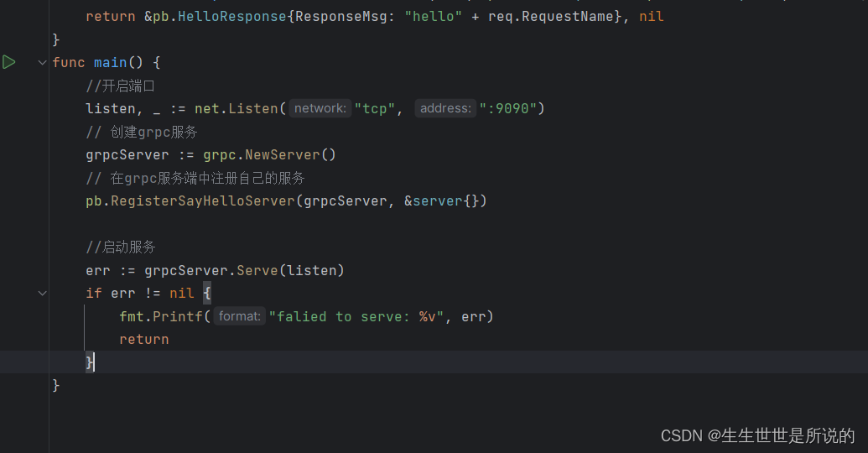
Task: Click the 'if err != nil' condition
Action: click(x=140, y=293)
